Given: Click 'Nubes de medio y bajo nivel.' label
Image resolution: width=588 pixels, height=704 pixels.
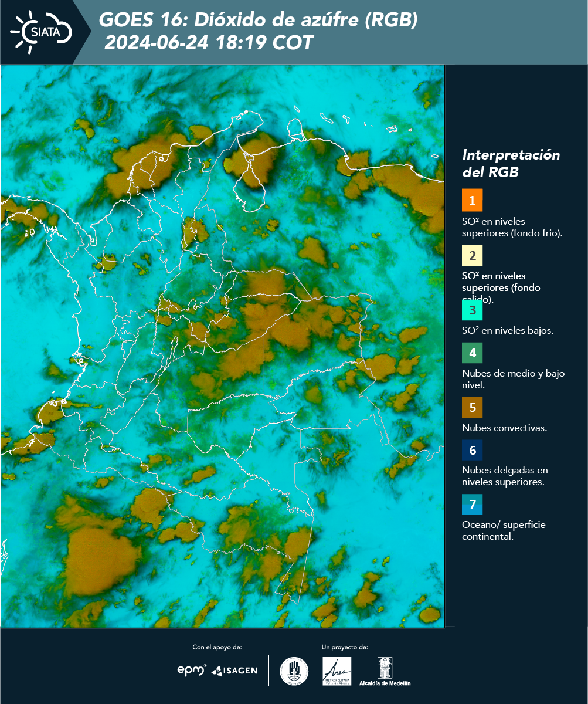Looking at the screenshot, I should [x=513, y=379].
